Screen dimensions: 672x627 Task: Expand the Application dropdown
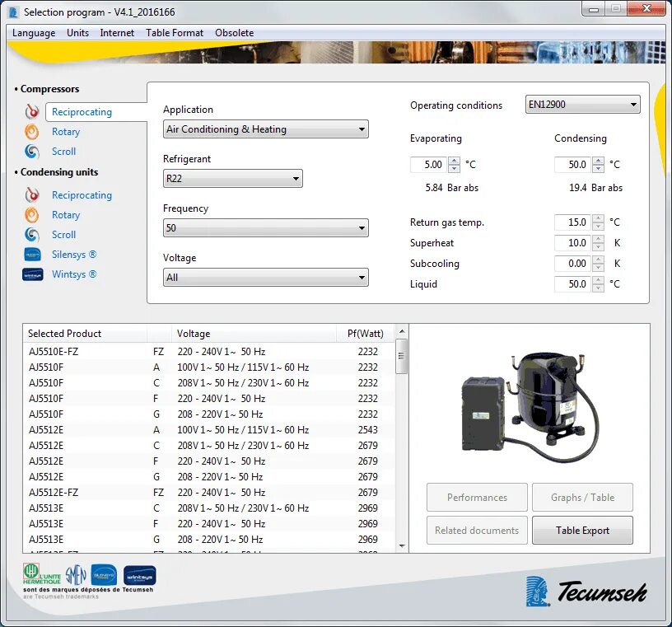pos(266,129)
